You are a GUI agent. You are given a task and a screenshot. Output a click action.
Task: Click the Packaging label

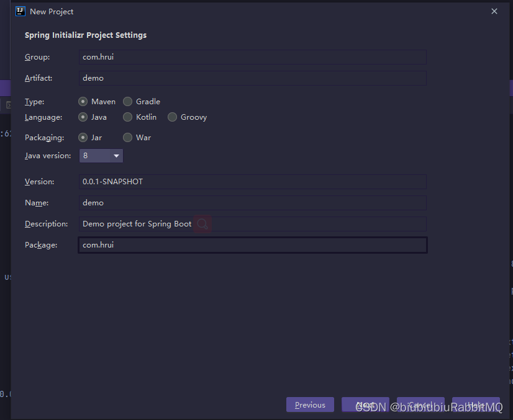(45, 138)
